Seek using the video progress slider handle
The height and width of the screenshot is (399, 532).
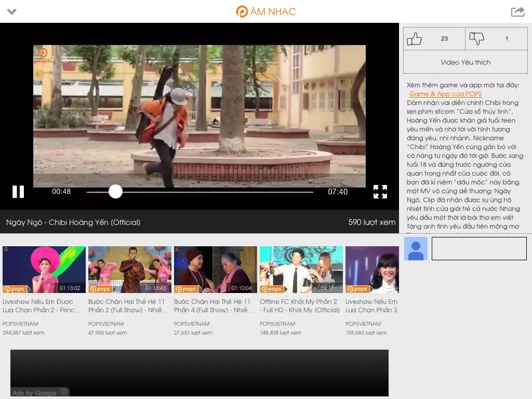(x=115, y=192)
